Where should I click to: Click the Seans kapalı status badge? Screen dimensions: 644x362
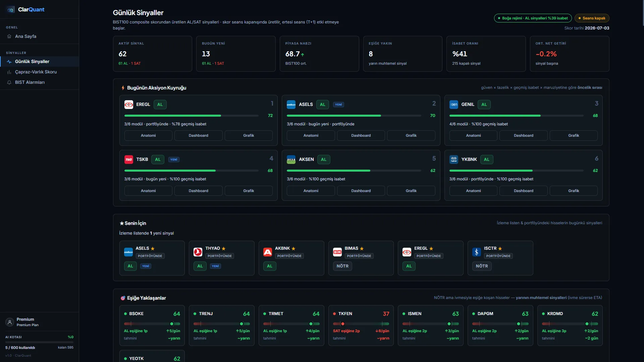pyautogui.click(x=592, y=18)
